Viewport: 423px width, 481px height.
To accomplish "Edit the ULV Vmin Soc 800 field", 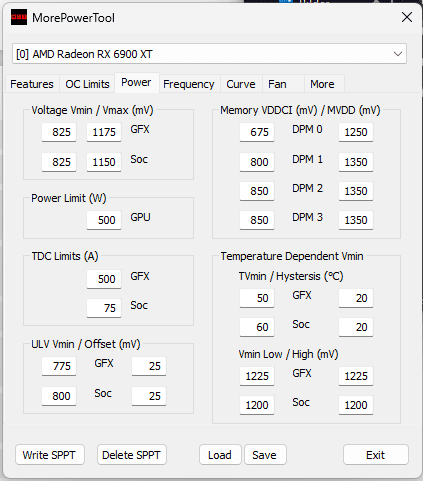I will click(59, 396).
